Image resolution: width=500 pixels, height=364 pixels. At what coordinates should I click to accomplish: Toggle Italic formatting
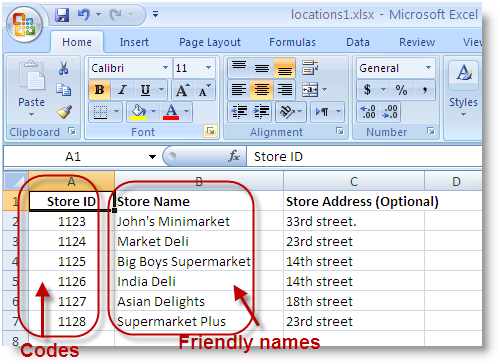[x=122, y=90]
